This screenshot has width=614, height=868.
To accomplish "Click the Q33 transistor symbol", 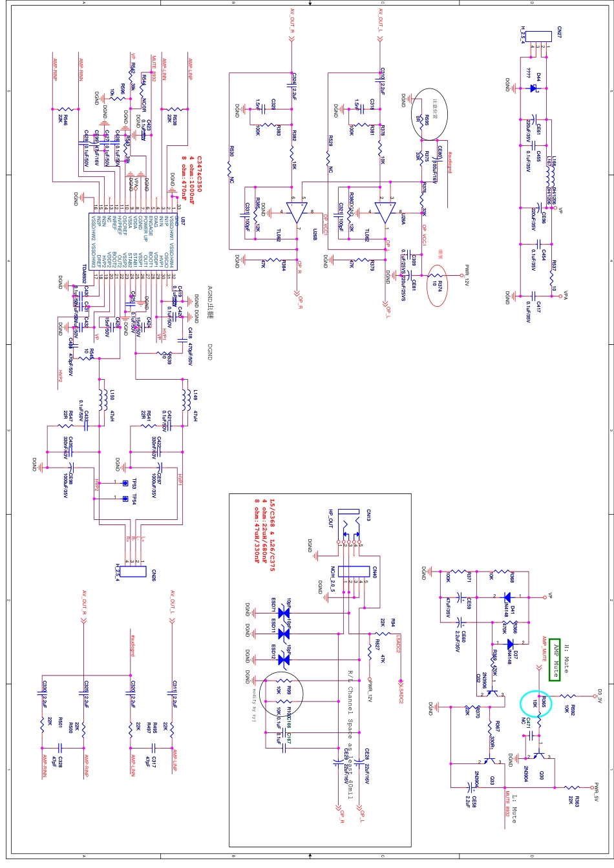I will click(x=490, y=762).
